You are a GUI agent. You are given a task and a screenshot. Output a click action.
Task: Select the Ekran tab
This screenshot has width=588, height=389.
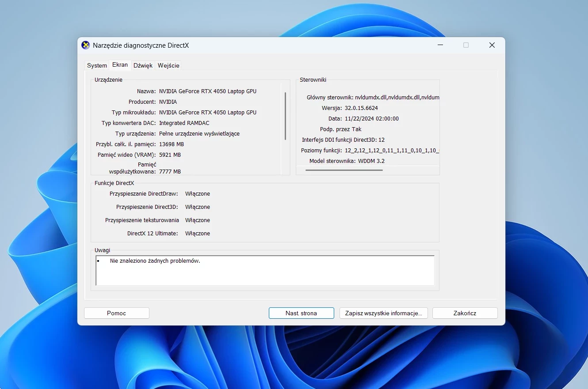point(120,65)
